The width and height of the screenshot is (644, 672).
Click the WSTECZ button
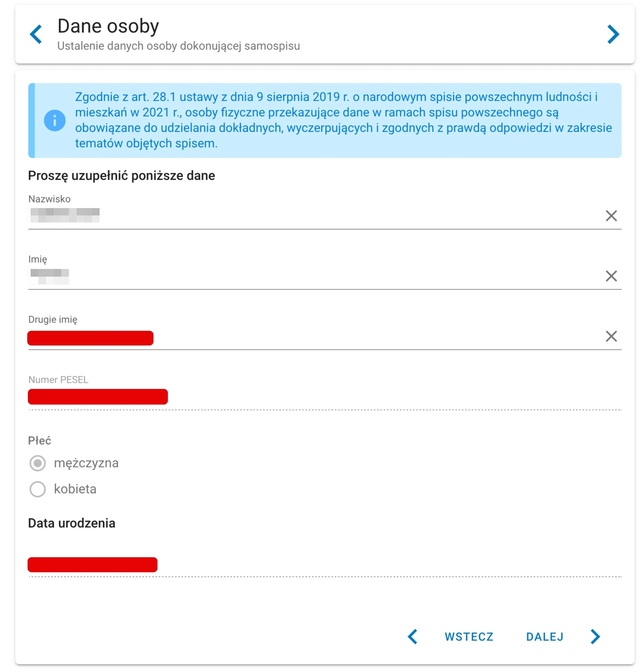tap(469, 637)
